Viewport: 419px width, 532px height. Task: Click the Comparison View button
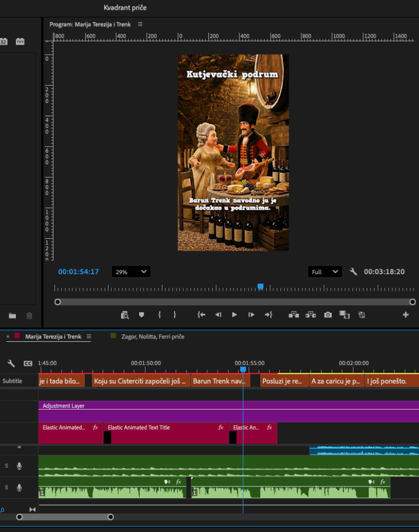tap(345, 315)
